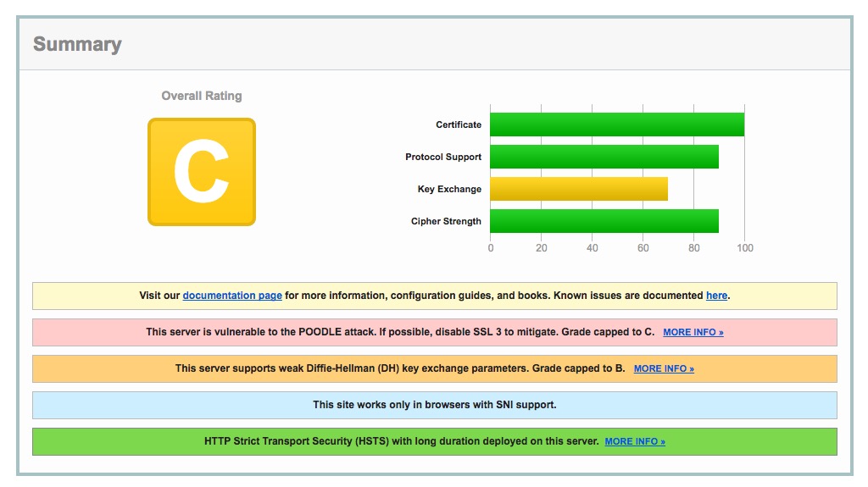
Task: Click the Overall Rating label
Action: tap(202, 96)
